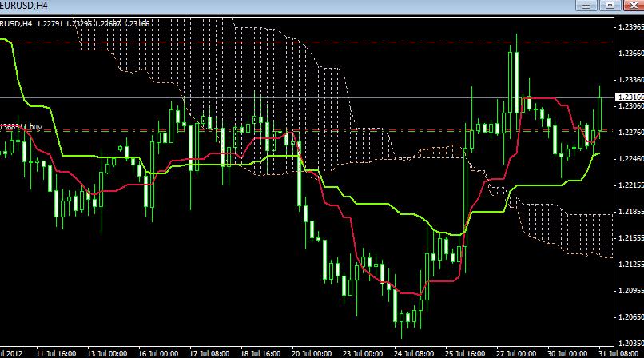Select the 1366911 buy order label
This screenshot has width=644, height=358.
[x=21, y=127]
